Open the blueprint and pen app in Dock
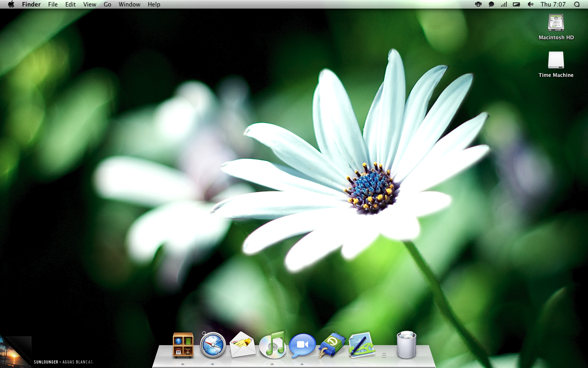 tap(362, 345)
